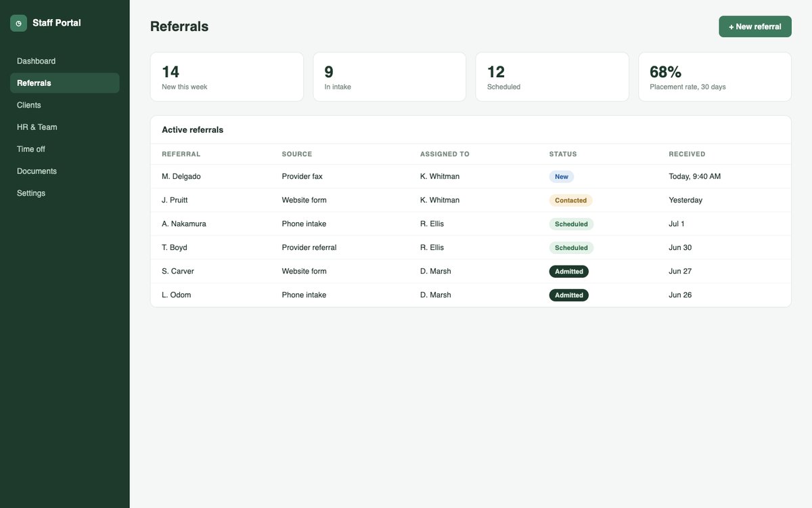Image resolution: width=812 pixels, height=508 pixels.
Task: Select the 12 Scheduled stat card
Action: pos(552,77)
